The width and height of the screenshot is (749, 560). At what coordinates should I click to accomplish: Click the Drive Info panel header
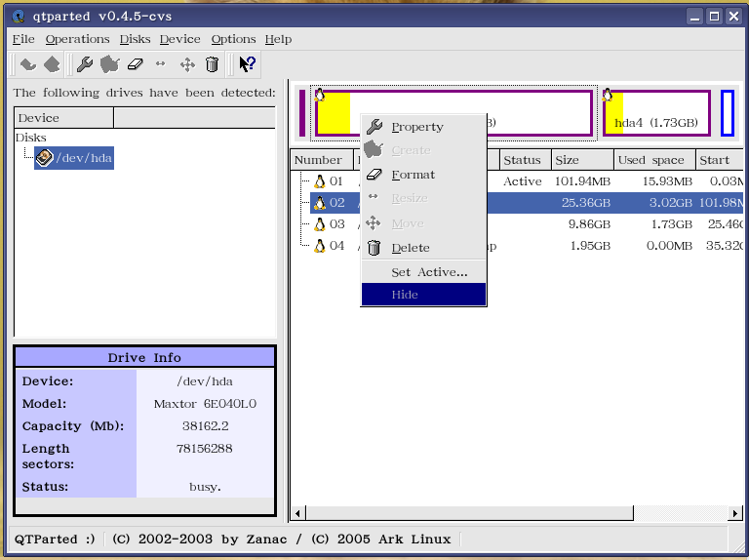pyautogui.click(x=144, y=357)
